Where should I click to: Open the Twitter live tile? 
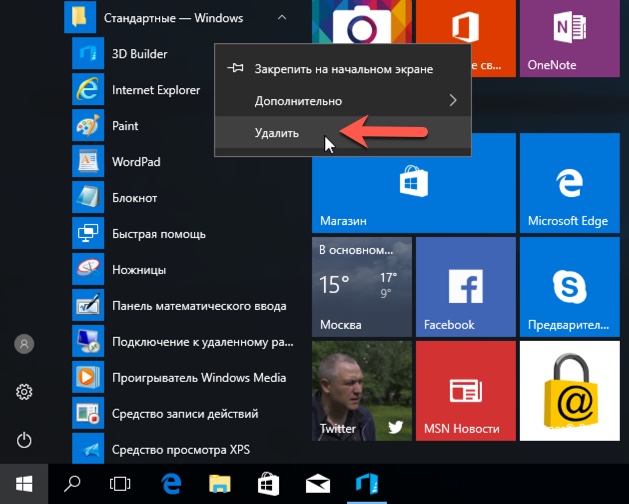point(362,391)
